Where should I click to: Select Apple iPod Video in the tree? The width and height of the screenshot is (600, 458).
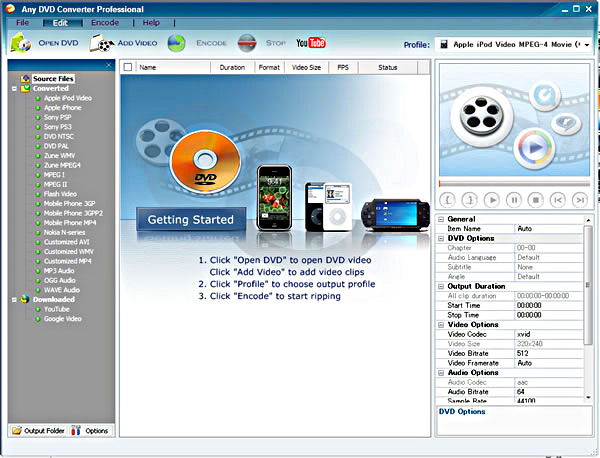tap(67, 98)
